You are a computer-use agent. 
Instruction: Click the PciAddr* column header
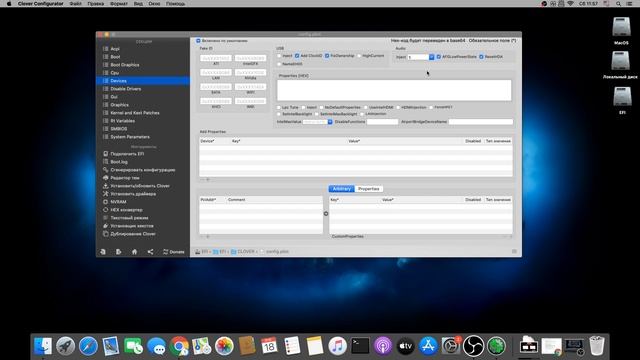(x=208, y=200)
